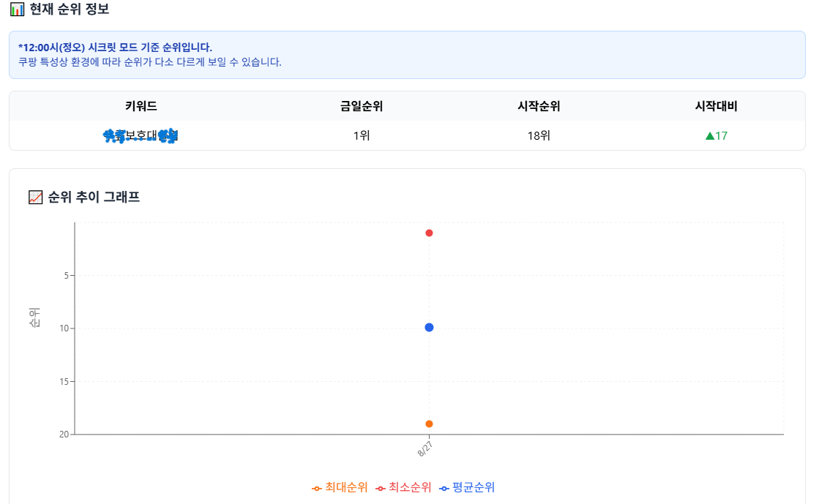816x504 pixels.
Task: Click the 시작대비 column header
Action: [x=716, y=106]
